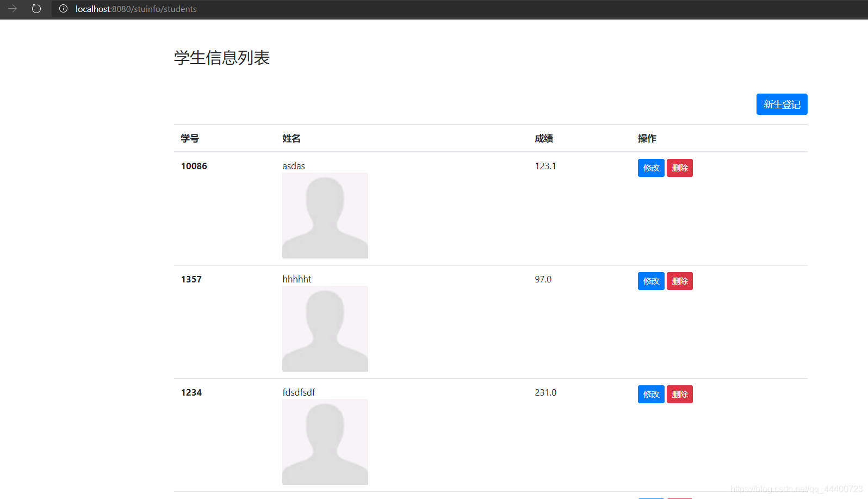Select the score 123.1

coord(545,166)
